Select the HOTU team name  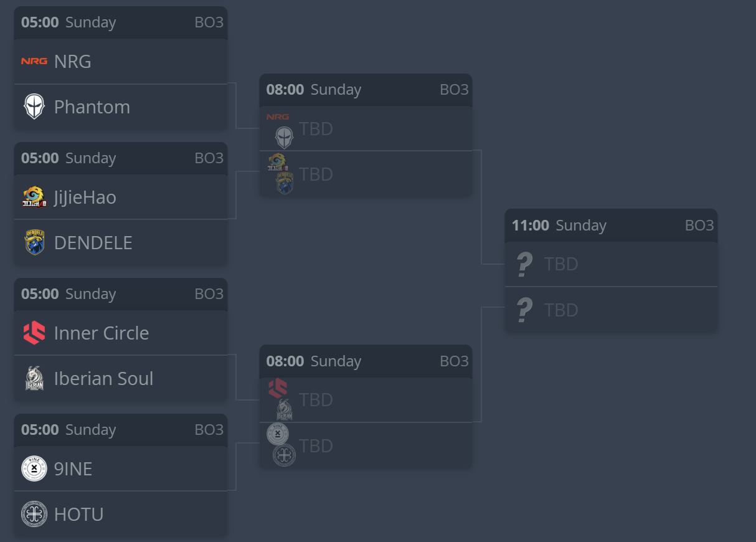(x=79, y=514)
